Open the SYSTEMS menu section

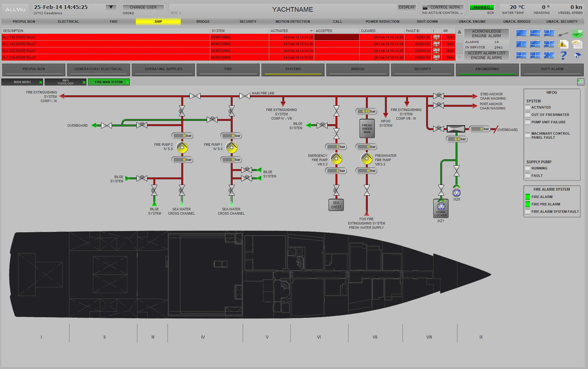point(293,69)
